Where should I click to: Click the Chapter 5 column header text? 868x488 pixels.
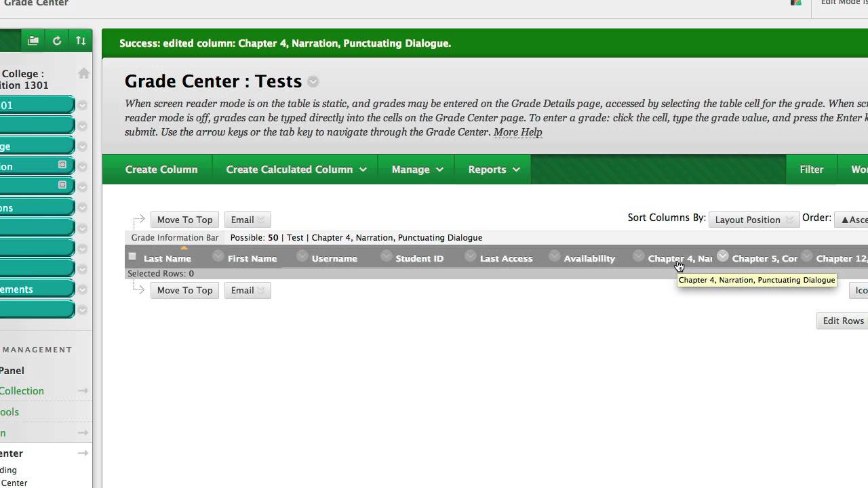[x=765, y=258]
